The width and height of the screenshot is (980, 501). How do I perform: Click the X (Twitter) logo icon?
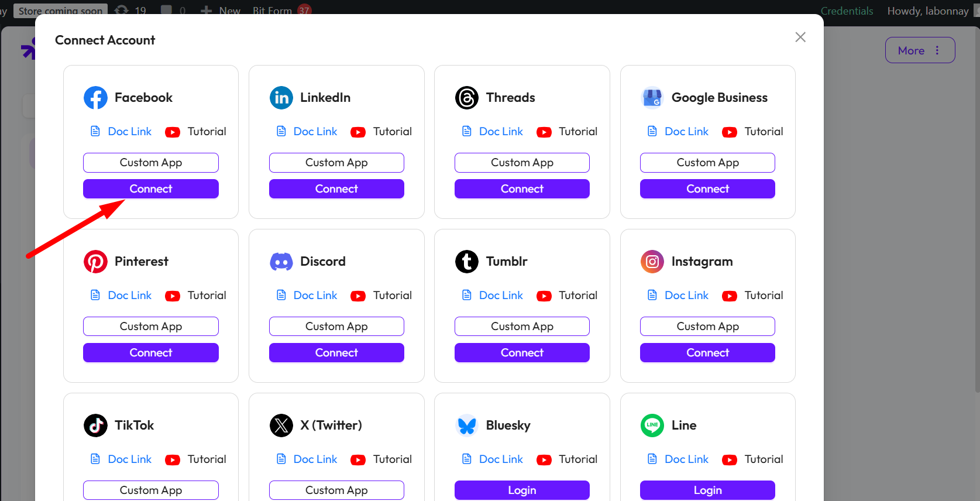click(281, 425)
